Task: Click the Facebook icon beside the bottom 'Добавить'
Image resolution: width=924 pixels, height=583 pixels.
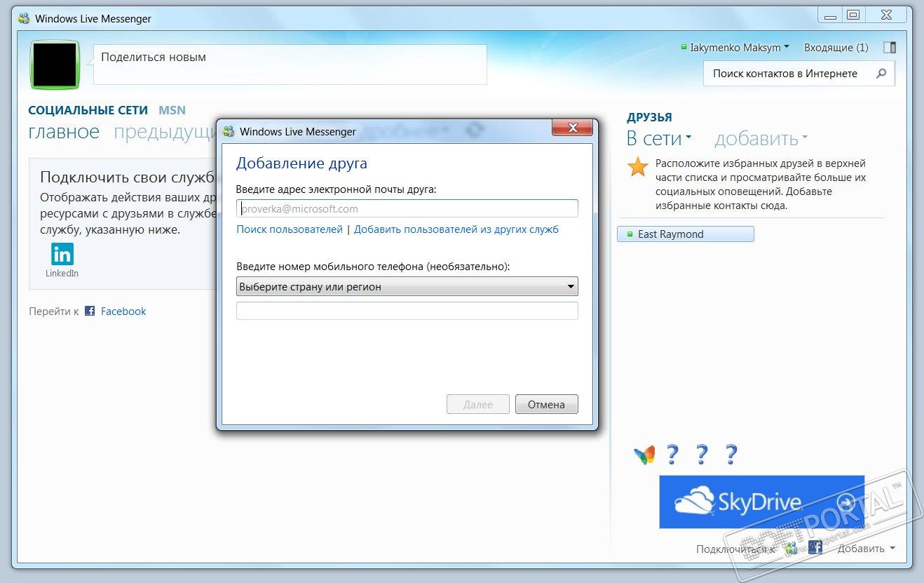Action: point(815,548)
